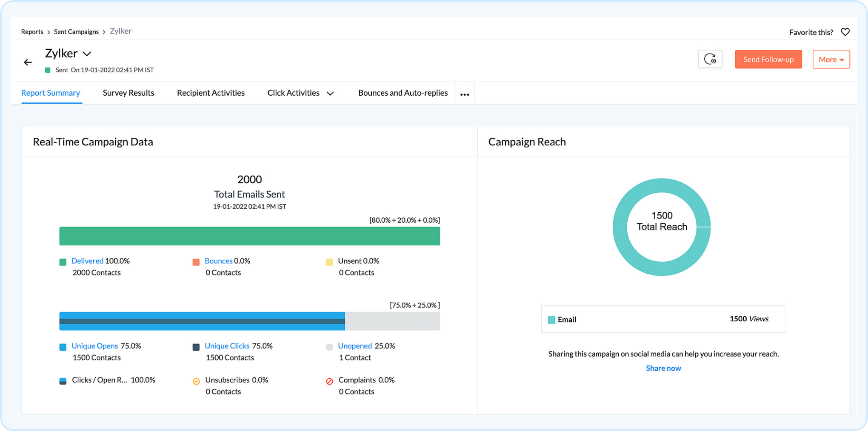Click the Complaints 0.0% text
The height and width of the screenshot is (431, 868).
tap(366, 380)
